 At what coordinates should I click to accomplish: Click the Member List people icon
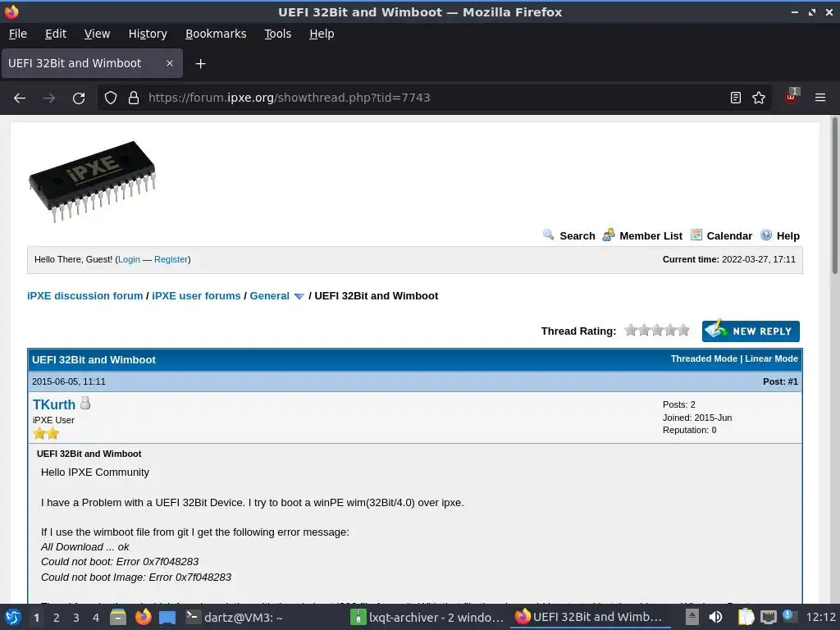point(608,235)
